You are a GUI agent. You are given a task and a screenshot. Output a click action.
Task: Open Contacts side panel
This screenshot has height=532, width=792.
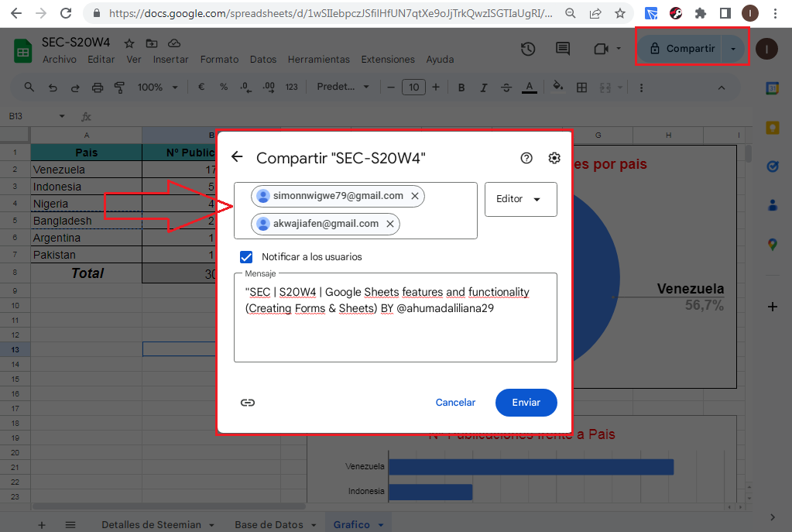[x=773, y=205]
